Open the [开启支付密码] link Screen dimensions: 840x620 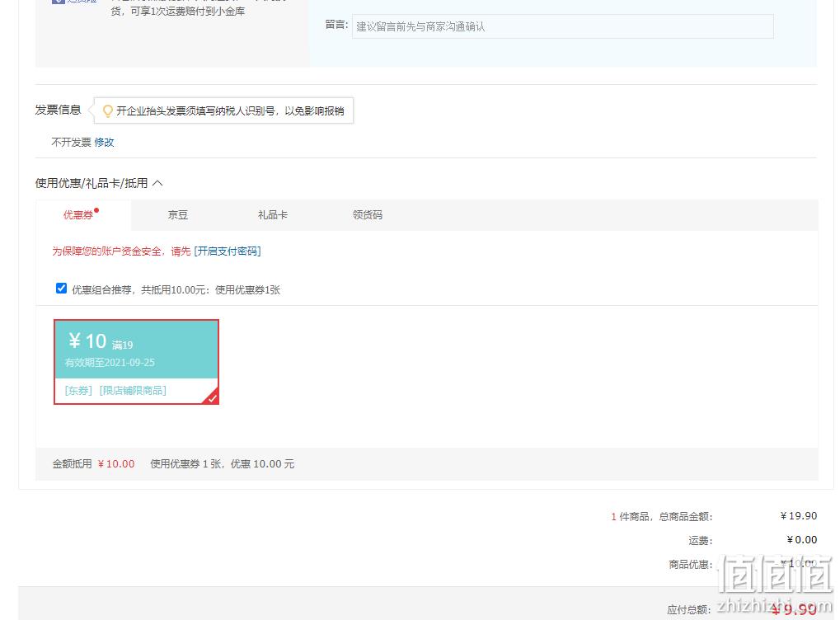(x=228, y=251)
